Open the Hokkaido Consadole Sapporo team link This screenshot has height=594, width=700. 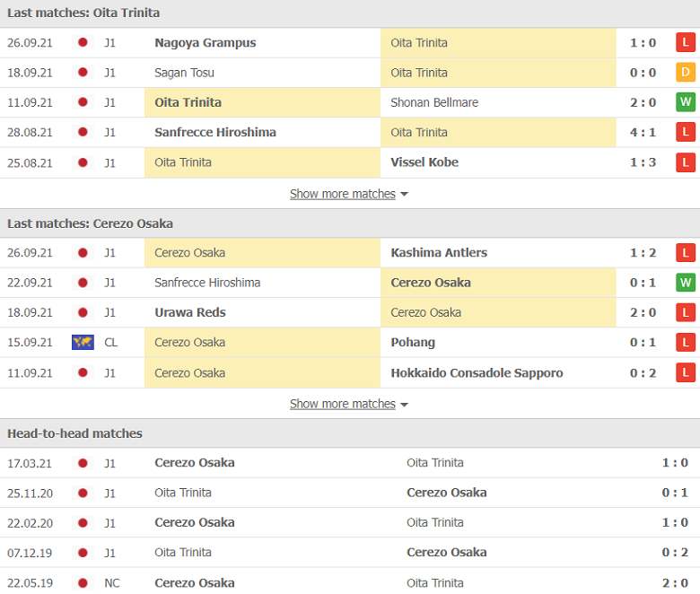pos(477,373)
